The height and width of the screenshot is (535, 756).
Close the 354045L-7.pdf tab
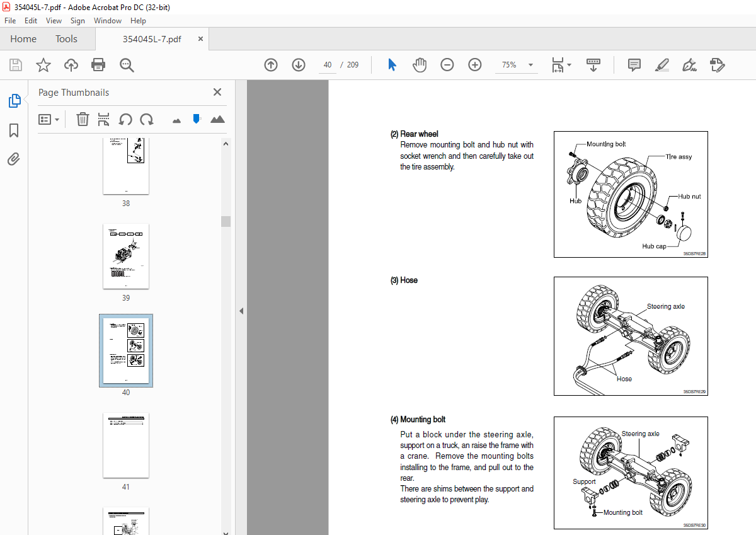click(201, 38)
